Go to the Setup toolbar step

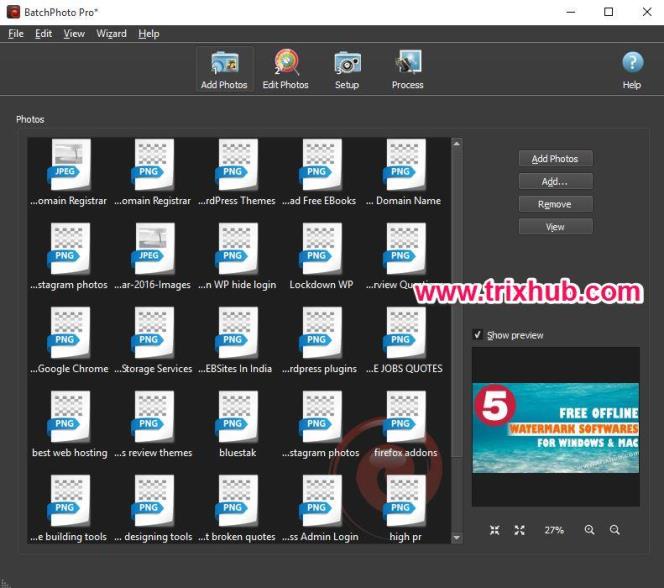[x=347, y=69]
